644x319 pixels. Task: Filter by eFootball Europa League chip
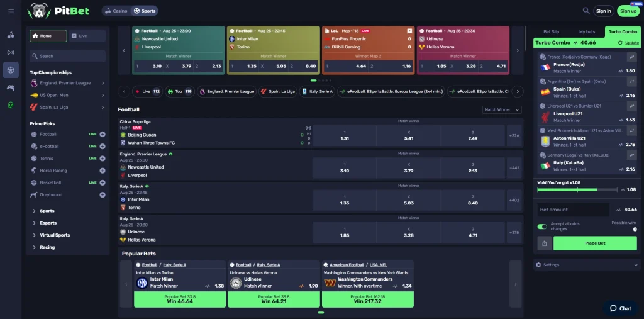(x=391, y=92)
